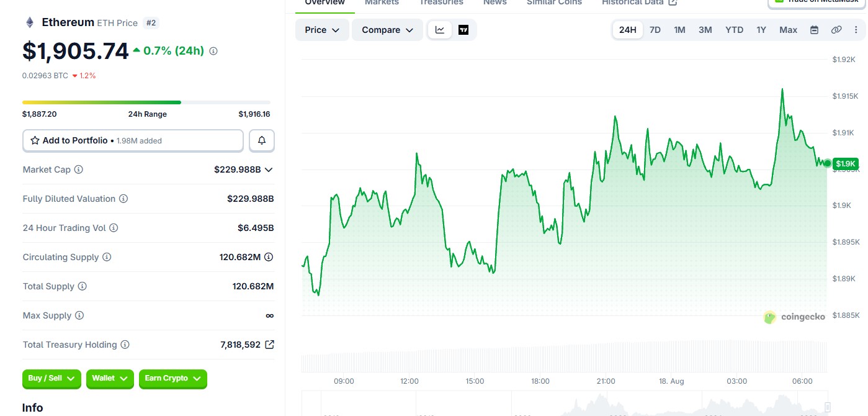Click the $1,905.74 price text

(76, 51)
